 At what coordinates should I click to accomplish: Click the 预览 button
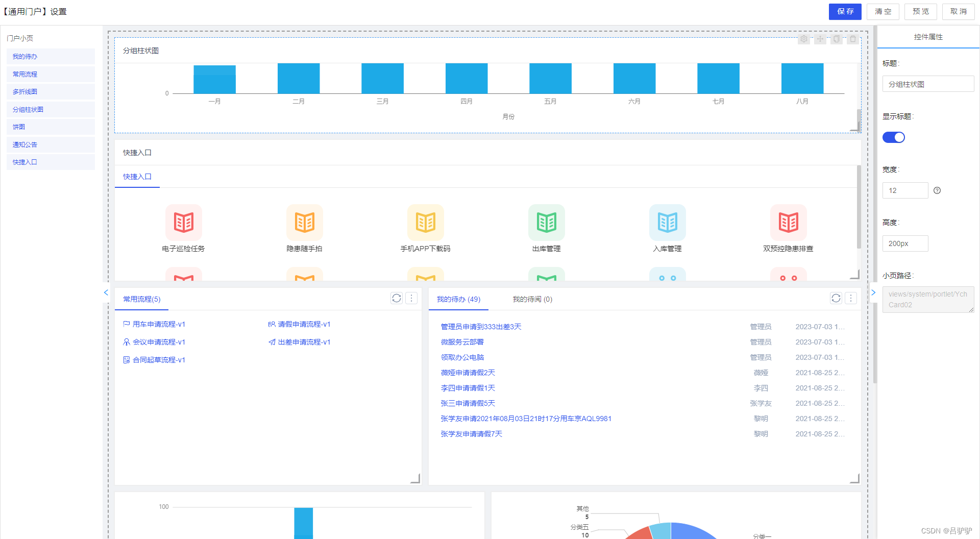(921, 11)
